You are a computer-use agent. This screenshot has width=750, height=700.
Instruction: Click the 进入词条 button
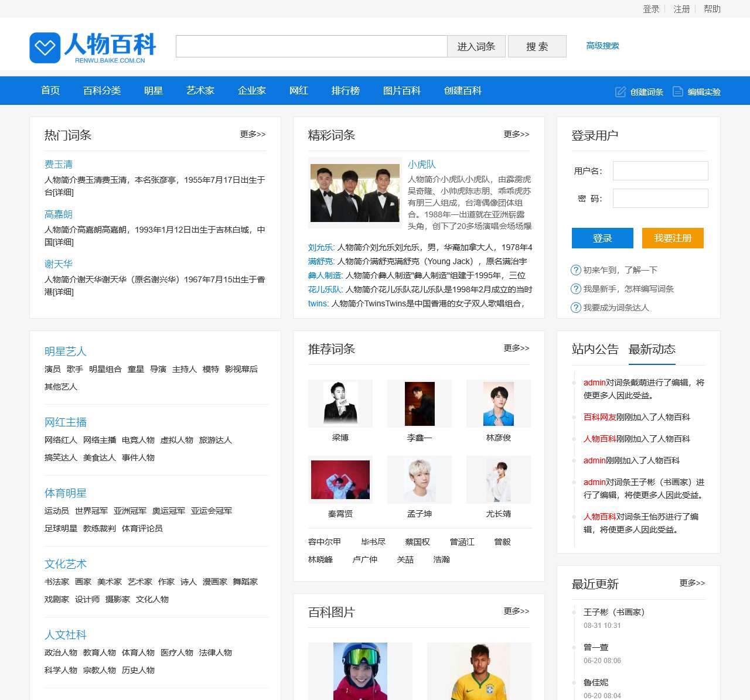pyautogui.click(x=476, y=46)
